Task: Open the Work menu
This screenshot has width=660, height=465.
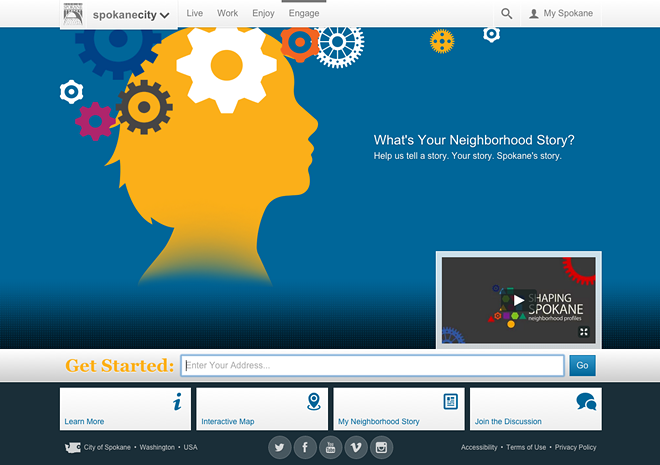Action: 227,13
